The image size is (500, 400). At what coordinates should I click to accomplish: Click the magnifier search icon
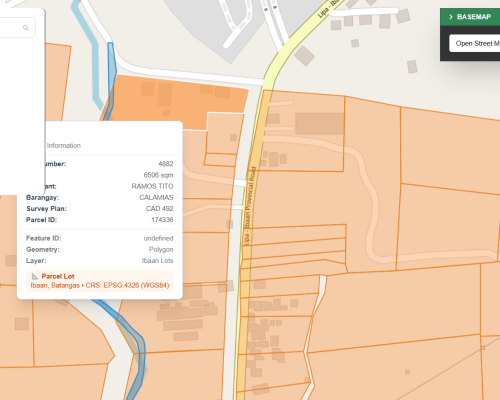(26, 28)
